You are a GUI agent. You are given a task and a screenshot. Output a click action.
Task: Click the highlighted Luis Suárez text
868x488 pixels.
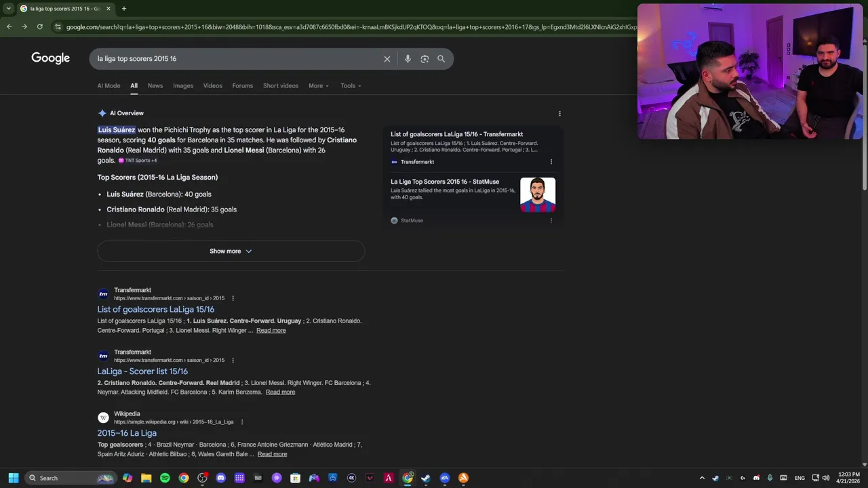117,130
